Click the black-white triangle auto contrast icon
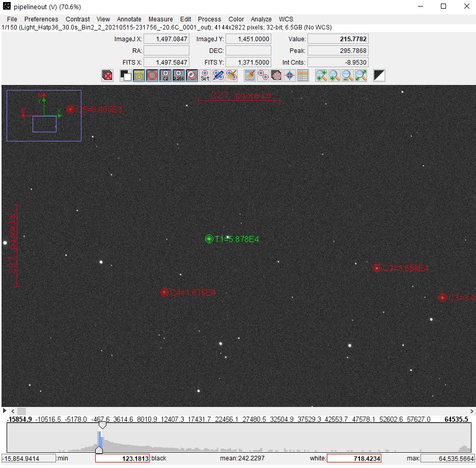 tap(379, 76)
